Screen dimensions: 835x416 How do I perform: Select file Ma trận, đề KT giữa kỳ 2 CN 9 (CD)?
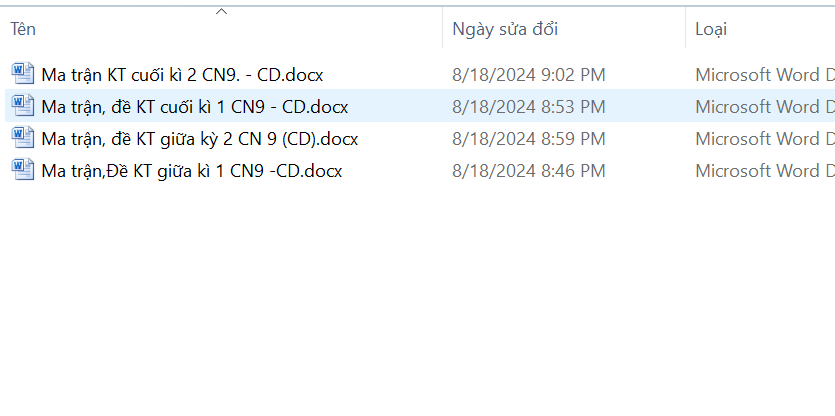coord(200,139)
